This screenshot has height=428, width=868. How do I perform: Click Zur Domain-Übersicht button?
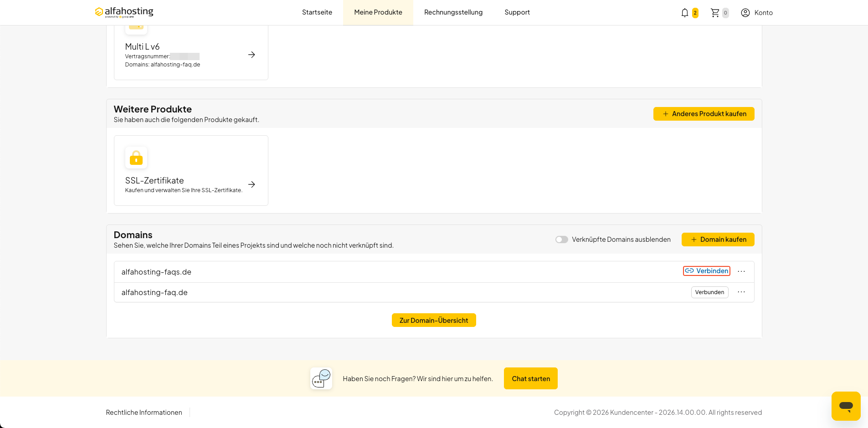[434, 320]
